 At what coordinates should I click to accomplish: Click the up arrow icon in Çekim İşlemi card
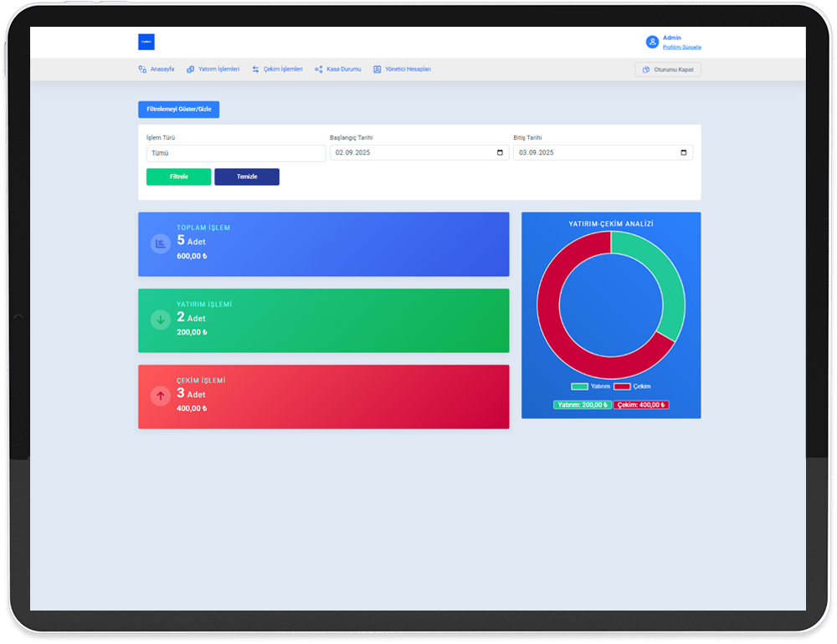click(x=160, y=396)
